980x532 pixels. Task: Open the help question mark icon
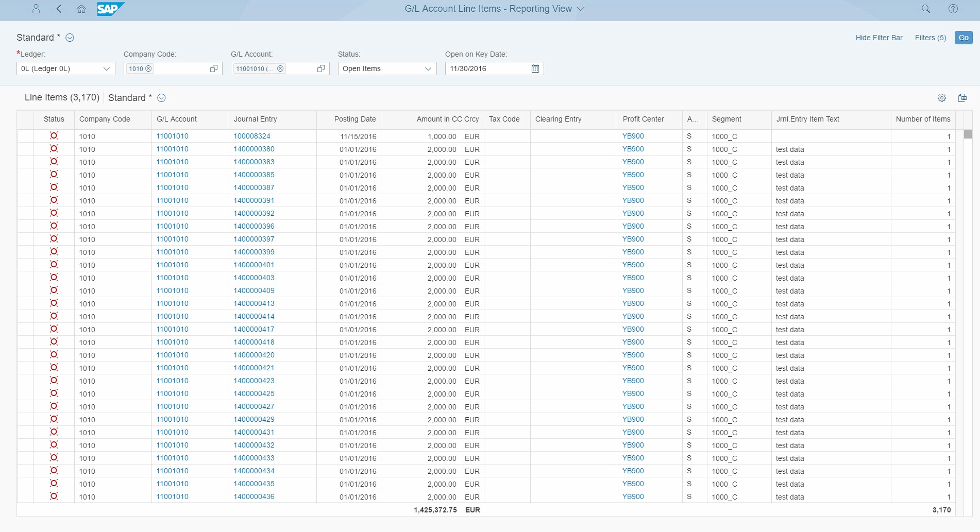coord(953,9)
